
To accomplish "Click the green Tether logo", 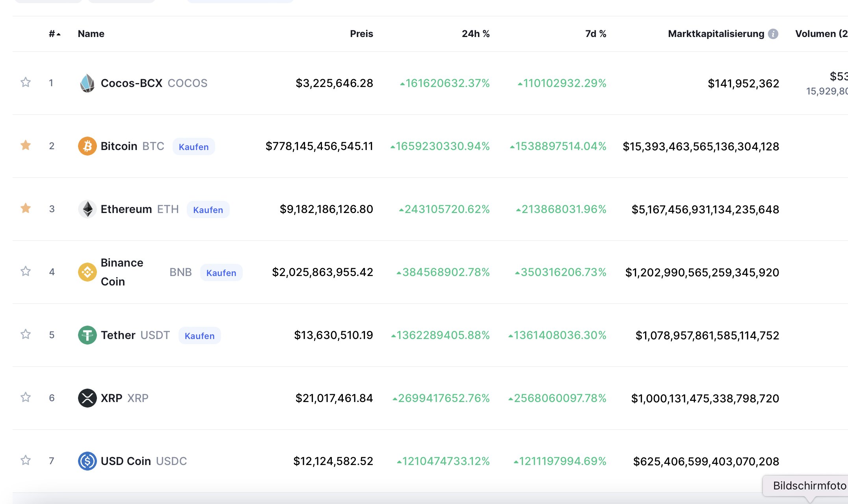I will [87, 335].
